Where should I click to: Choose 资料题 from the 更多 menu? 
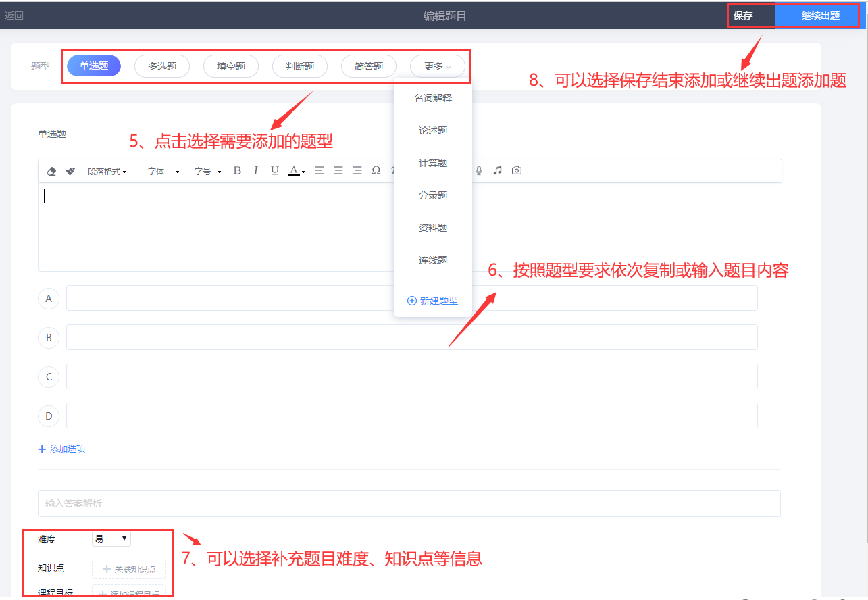433,228
